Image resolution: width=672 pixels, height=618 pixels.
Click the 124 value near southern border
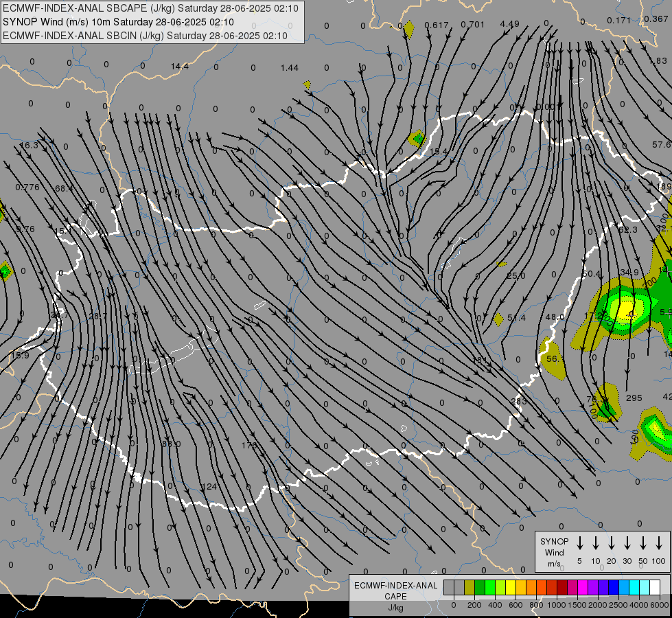coord(209,487)
